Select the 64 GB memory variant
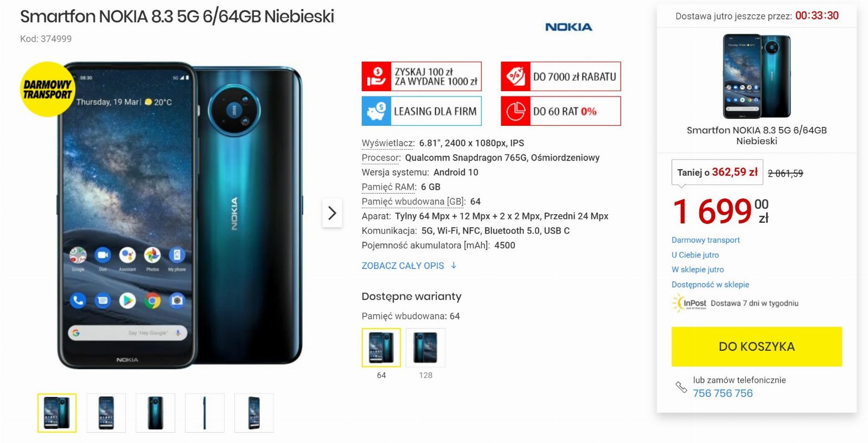The width and height of the screenshot is (868, 443). click(381, 348)
